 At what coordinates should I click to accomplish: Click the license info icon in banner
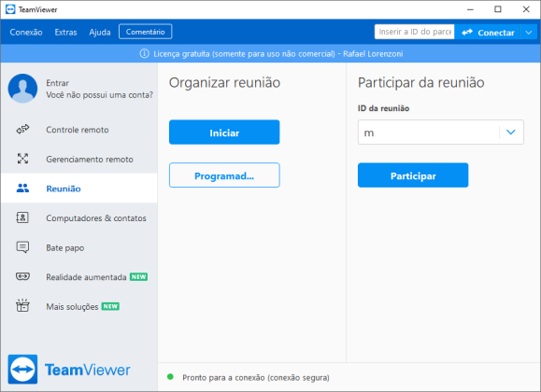point(144,54)
